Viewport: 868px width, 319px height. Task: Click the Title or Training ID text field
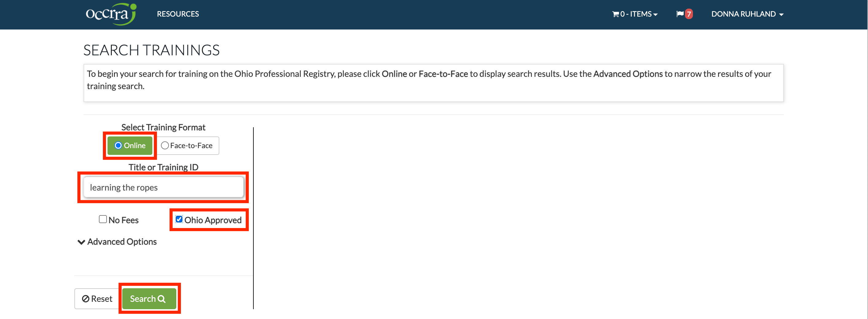pyautogui.click(x=164, y=187)
